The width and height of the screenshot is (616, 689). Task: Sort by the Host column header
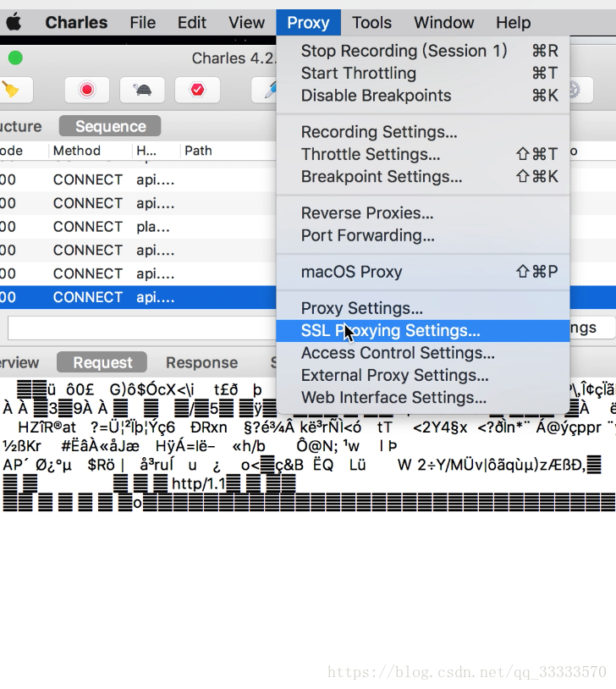(156, 151)
